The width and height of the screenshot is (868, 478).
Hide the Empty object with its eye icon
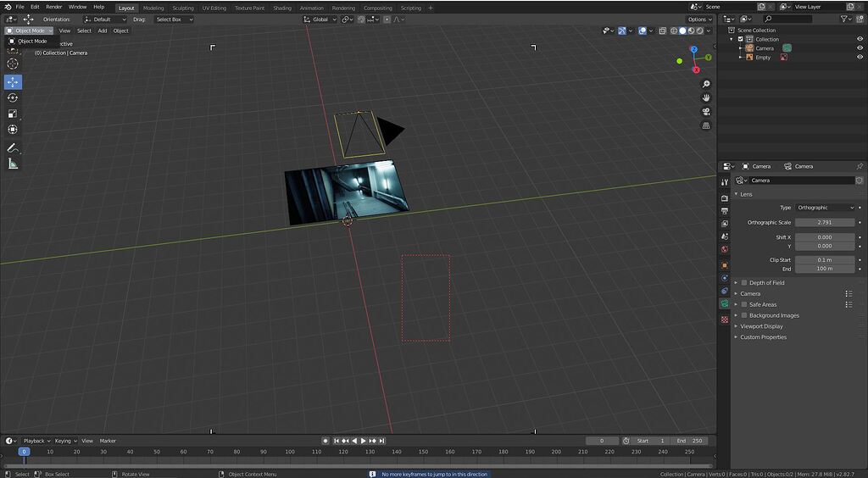(x=860, y=57)
